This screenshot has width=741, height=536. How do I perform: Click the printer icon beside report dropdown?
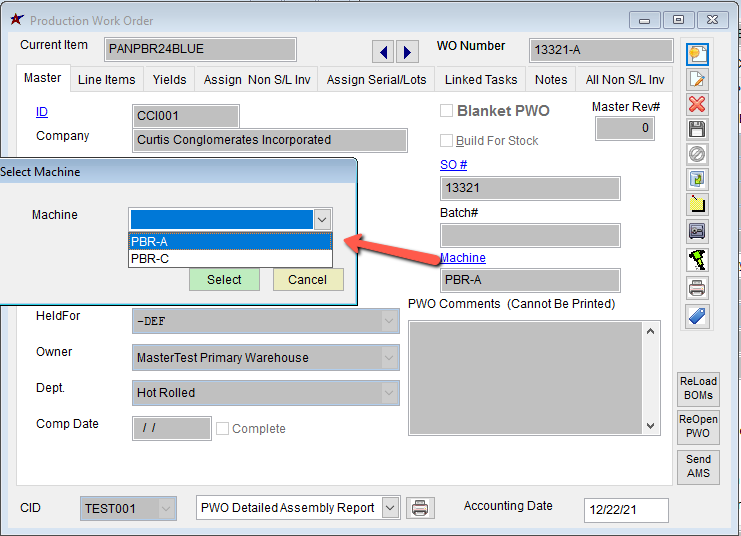coord(421,508)
